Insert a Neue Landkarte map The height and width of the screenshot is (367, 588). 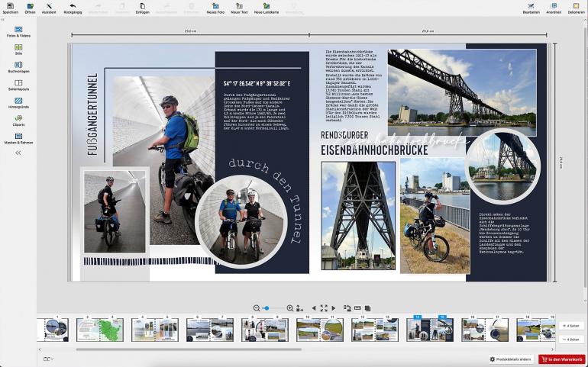[267, 7]
